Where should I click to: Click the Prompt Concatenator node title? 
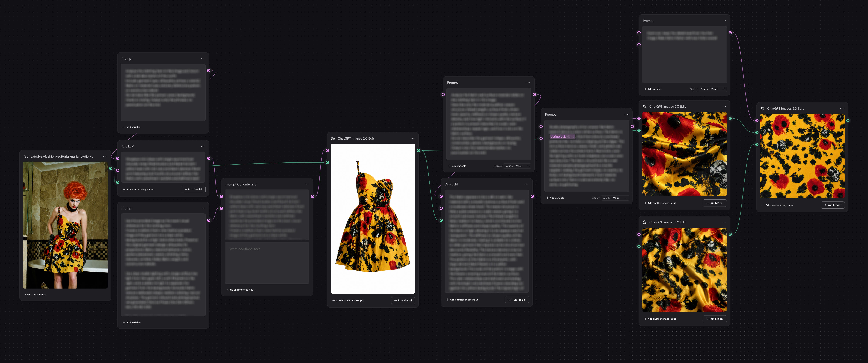[x=241, y=184]
